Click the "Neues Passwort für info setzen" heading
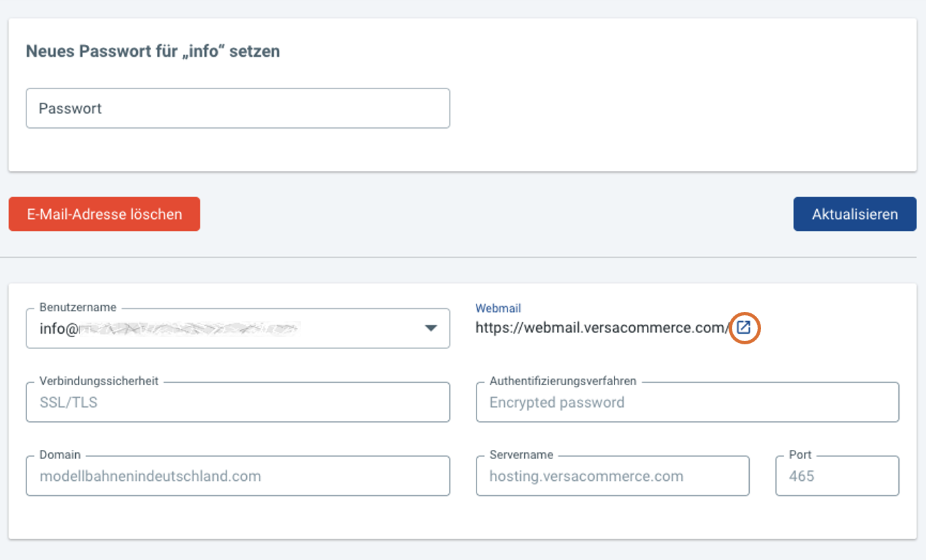This screenshot has width=926, height=560. click(153, 51)
